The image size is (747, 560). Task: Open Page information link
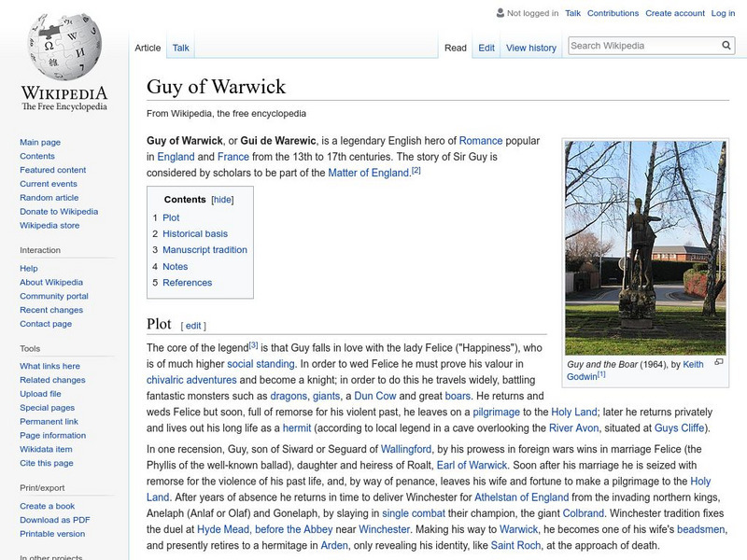[53, 435]
